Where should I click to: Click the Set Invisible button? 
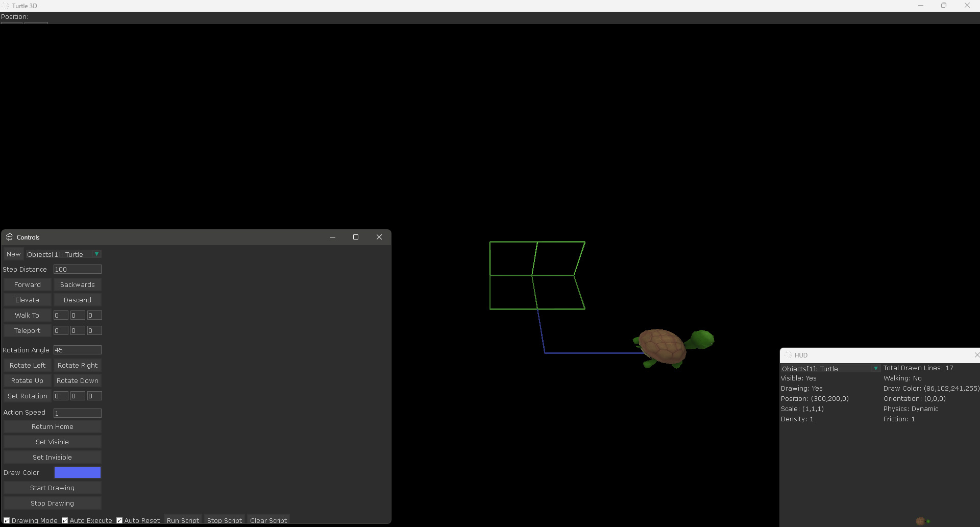(x=53, y=458)
